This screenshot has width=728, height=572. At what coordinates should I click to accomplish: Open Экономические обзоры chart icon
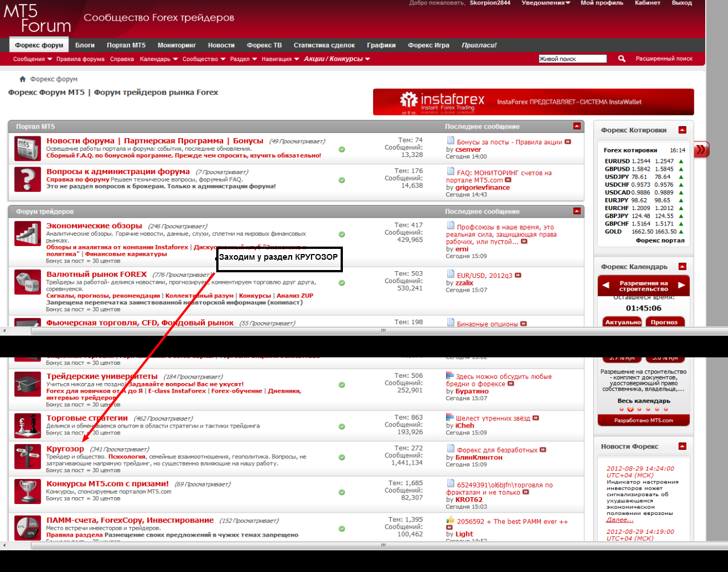pos(27,233)
